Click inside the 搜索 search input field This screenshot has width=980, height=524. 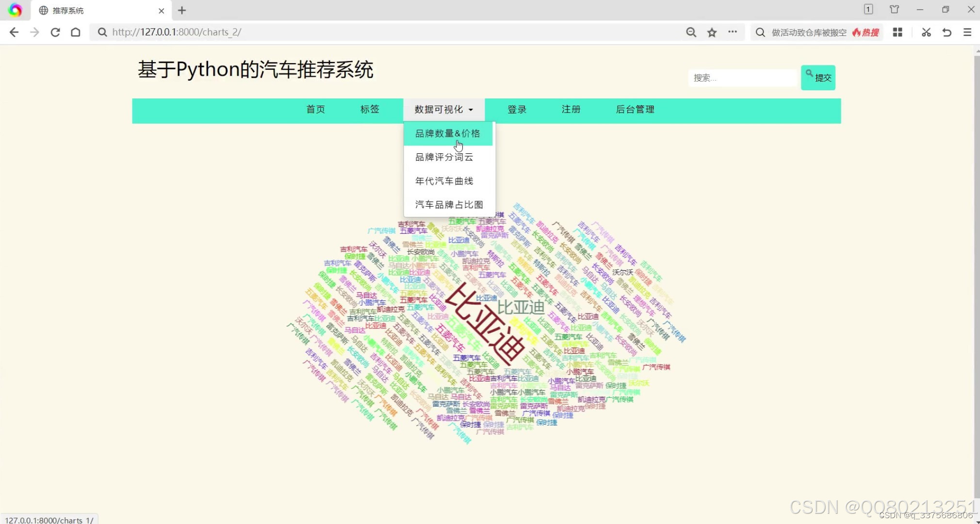[x=742, y=77]
